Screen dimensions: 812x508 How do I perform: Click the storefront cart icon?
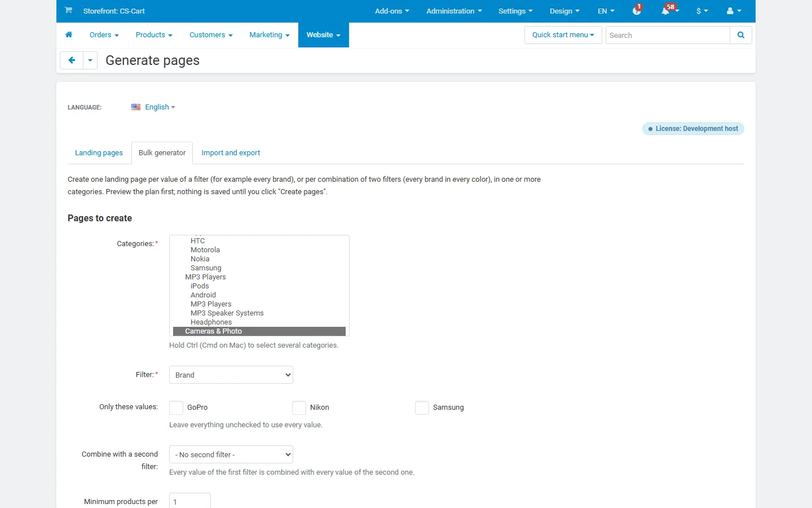click(x=68, y=10)
